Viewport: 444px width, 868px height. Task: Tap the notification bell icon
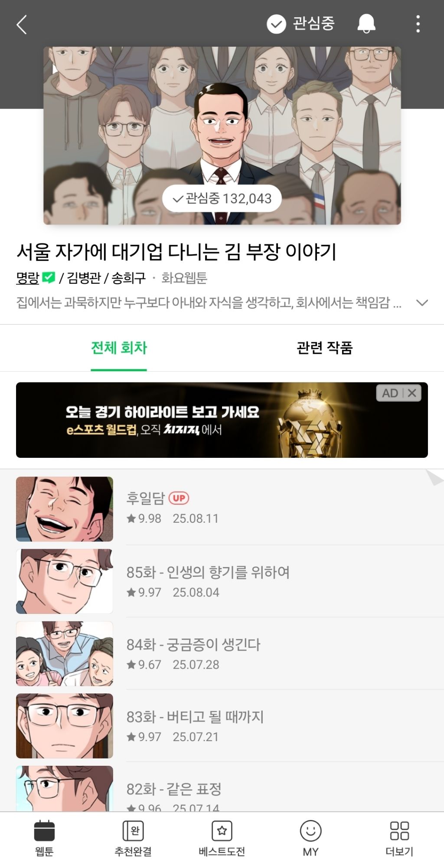coord(366,23)
